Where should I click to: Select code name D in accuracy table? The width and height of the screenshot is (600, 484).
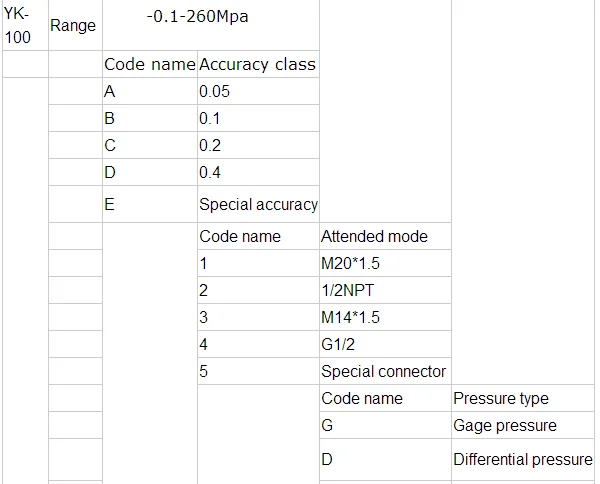tap(150, 173)
